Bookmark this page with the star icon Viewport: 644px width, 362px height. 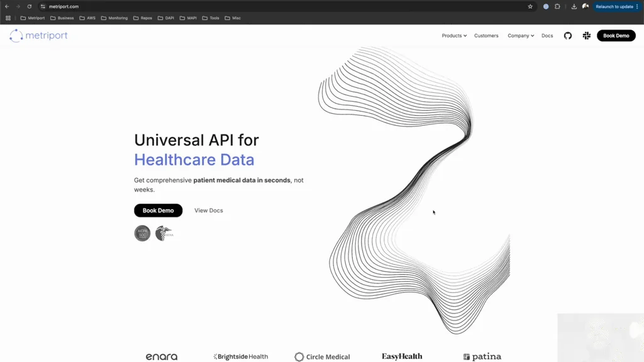click(530, 6)
